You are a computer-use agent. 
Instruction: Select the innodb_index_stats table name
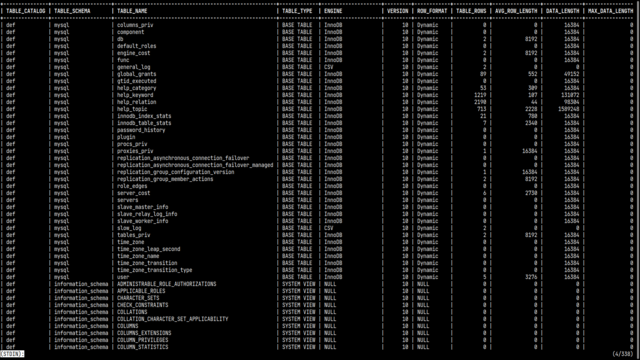point(144,116)
